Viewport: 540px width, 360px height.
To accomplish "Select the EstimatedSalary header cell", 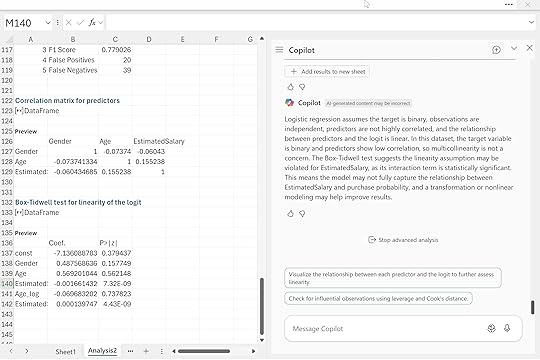I will pyautogui.click(x=159, y=141).
